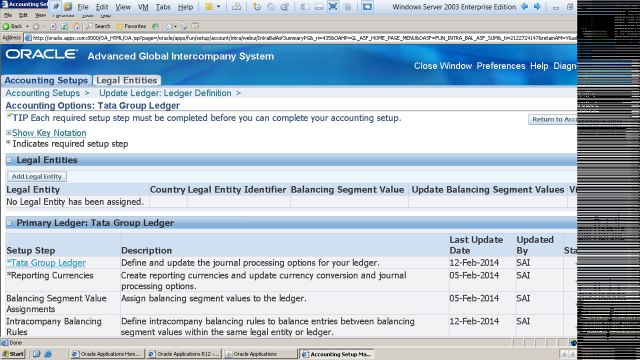This screenshot has height=360, width=640.
Task: Open VMware View menu
Action: (123, 7)
